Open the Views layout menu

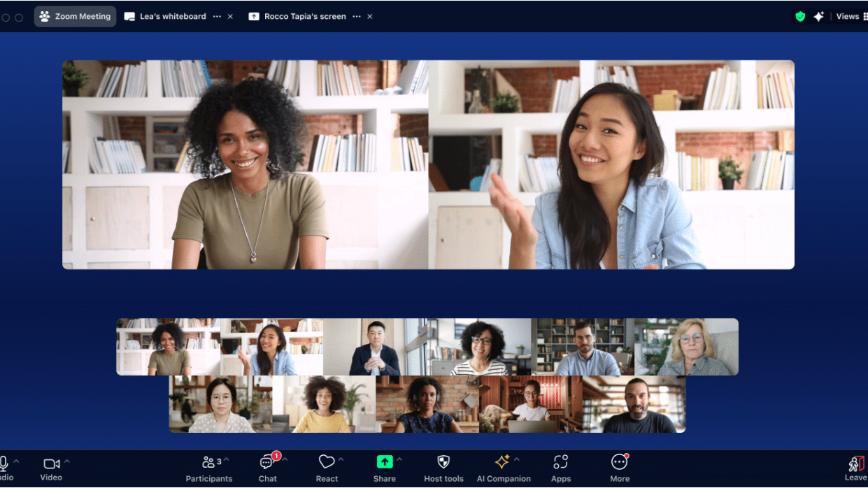coord(851,16)
